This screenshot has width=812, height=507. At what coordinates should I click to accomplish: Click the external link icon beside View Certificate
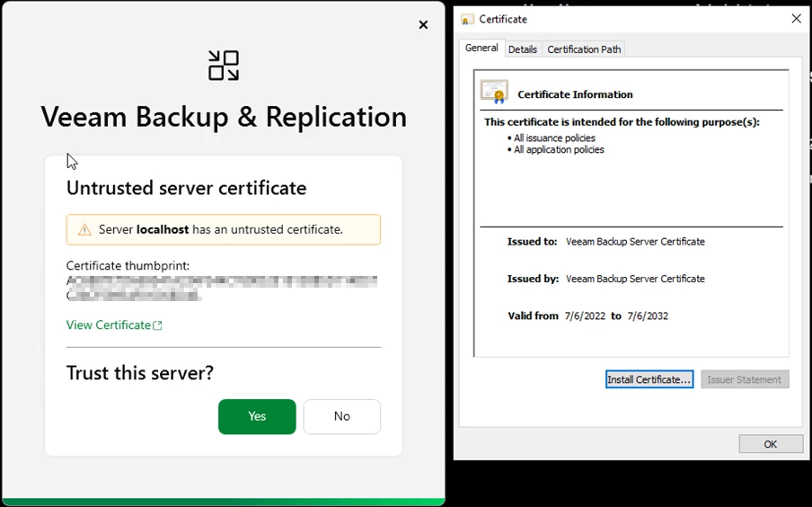pyautogui.click(x=158, y=325)
